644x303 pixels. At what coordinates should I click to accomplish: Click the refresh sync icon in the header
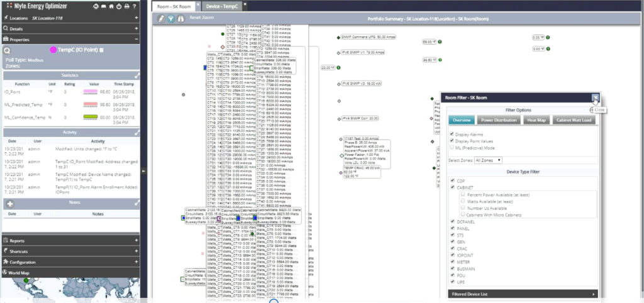[96, 6]
